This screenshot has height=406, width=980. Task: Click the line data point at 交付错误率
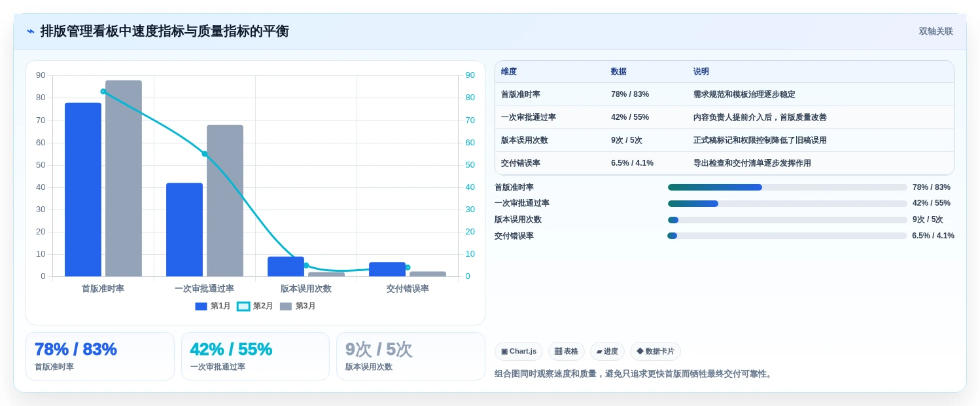point(408,267)
